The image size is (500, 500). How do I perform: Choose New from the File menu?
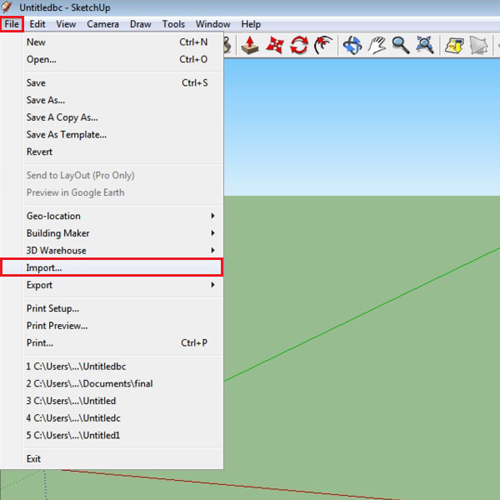click(x=112, y=42)
